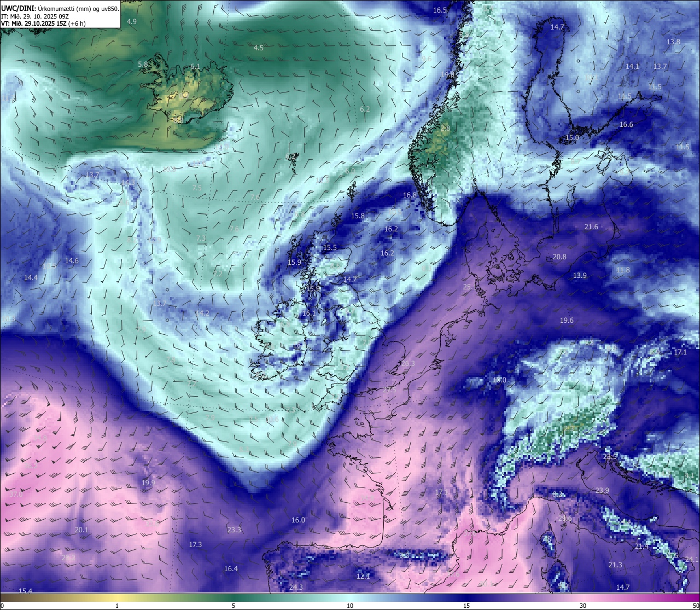This screenshot has width=700, height=610.
Task: Click the 12.1 value over Spain
Action: coord(363,577)
